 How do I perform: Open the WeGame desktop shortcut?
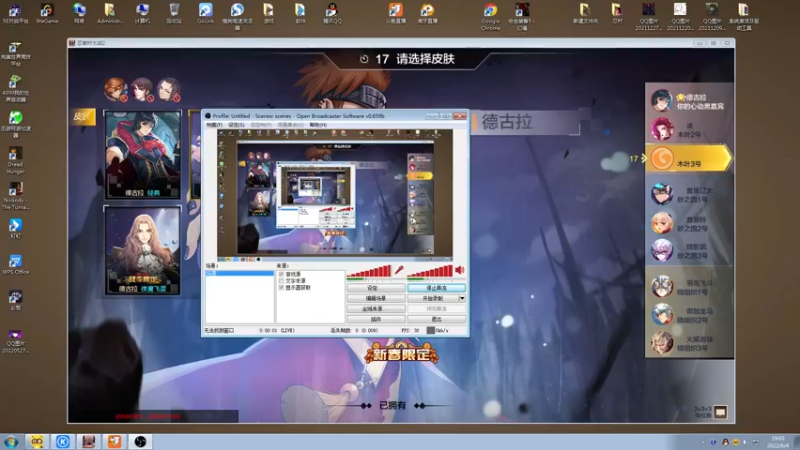(46, 13)
